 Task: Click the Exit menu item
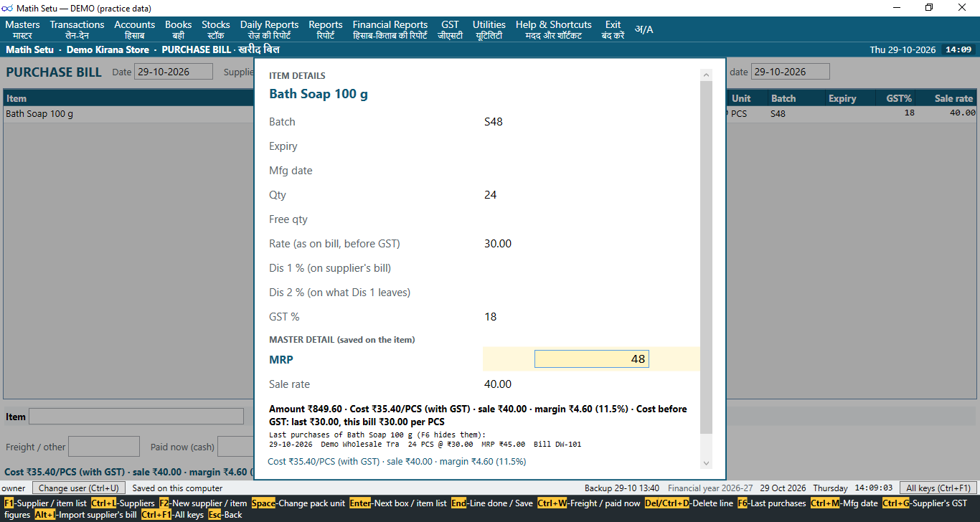[613, 29]
